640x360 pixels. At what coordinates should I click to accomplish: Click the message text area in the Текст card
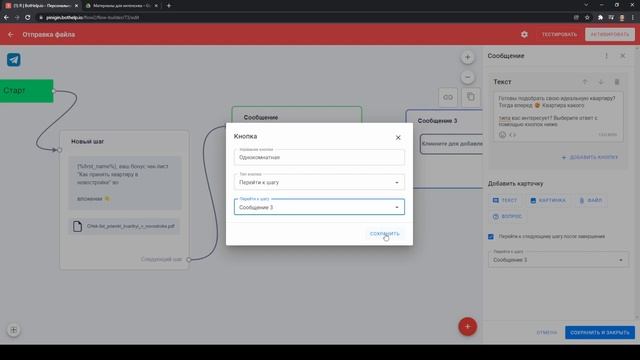pos(558,111)
